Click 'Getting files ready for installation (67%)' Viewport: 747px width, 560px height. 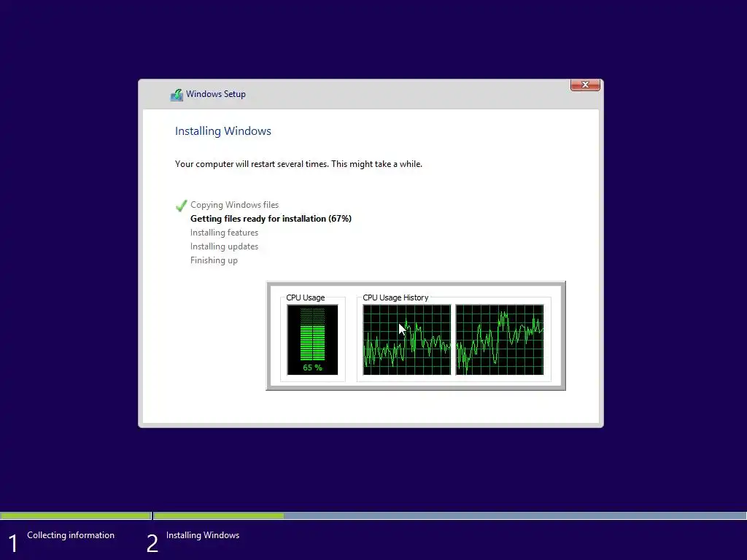[x=271, y=219]
